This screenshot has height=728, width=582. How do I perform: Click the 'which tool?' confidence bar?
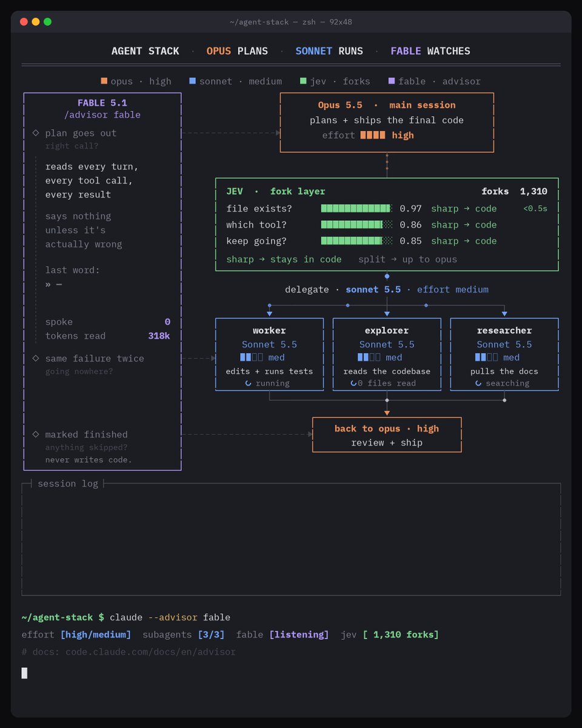(x=357, y=224)
